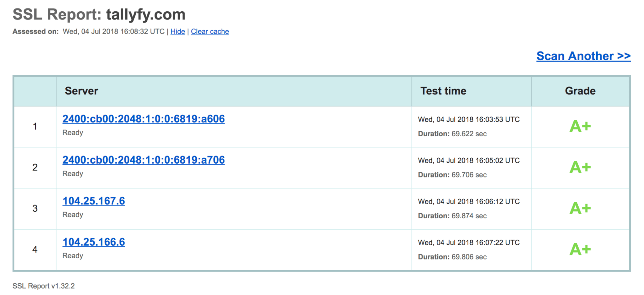Click the A+ grade for server 2
This screenshot has width=644, height=295.
coord(580,167)
